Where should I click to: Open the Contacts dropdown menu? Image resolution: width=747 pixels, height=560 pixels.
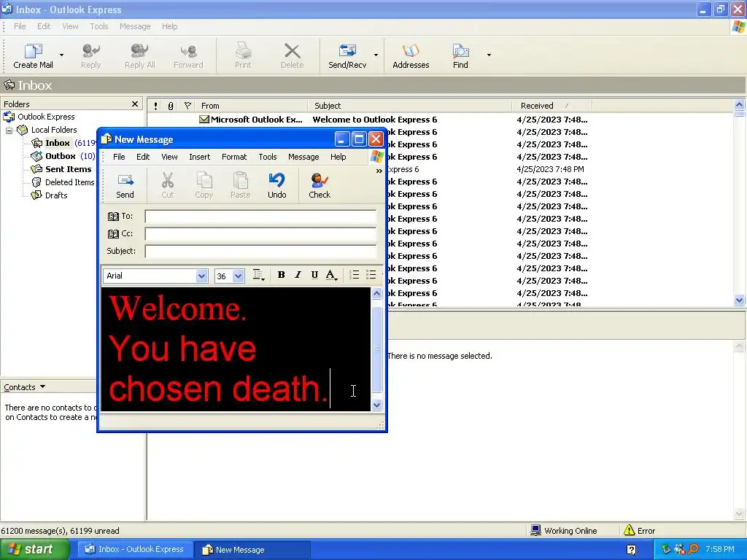tap(24, 387)
